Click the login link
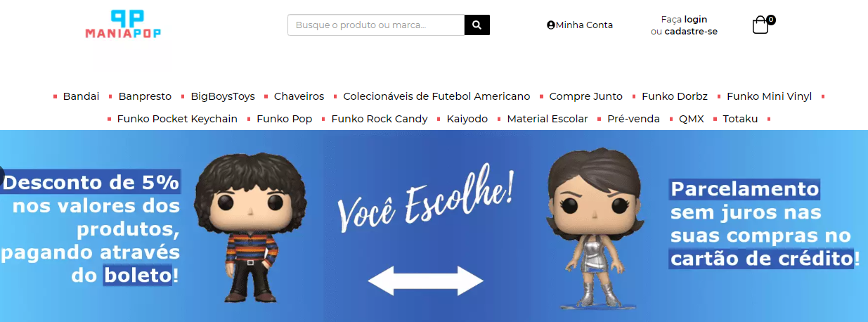This screenshot has width=868, height=322. [x=696, y=19]
